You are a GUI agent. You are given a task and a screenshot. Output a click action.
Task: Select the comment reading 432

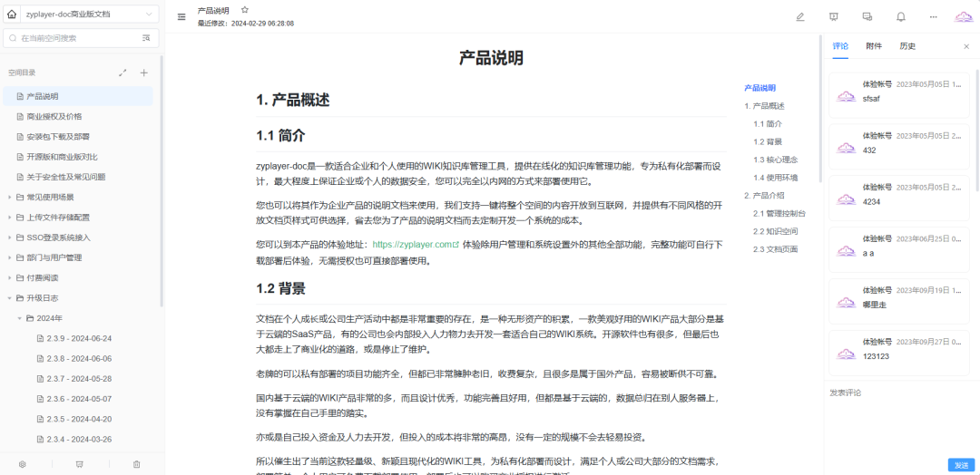coord(898,147)
